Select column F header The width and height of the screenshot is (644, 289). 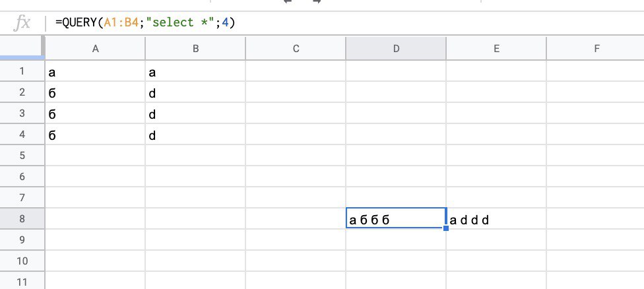(596, 48)
